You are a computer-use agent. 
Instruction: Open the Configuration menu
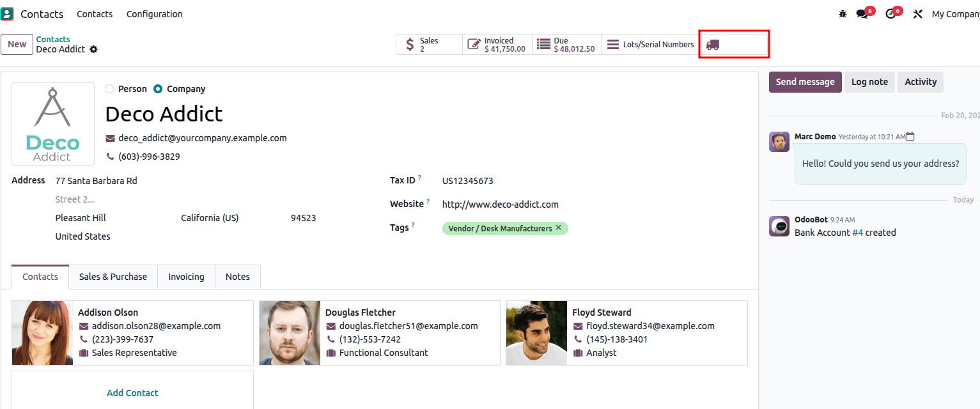click(x=154, y=13)
